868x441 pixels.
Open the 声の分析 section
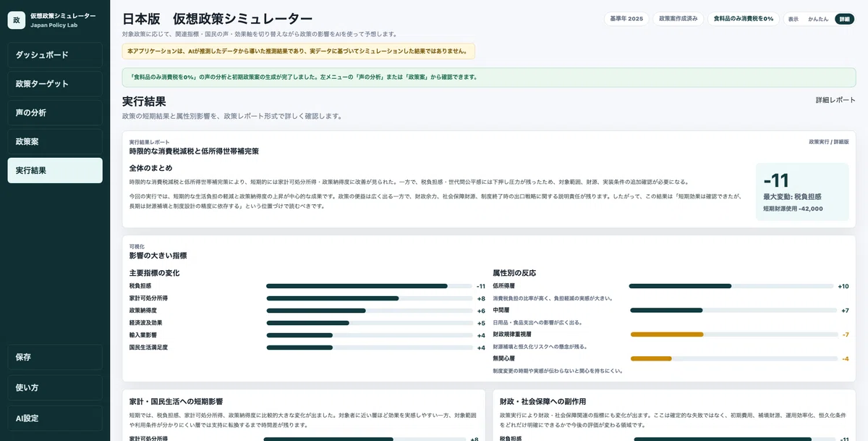pyautogui.click(x=55, y=113)
